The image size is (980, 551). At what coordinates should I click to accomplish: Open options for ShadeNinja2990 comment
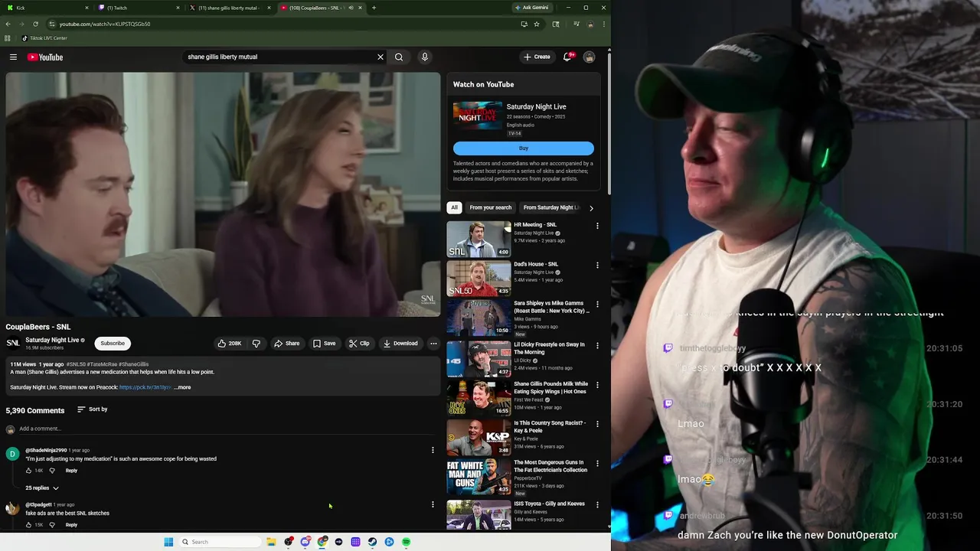[433, 450]
